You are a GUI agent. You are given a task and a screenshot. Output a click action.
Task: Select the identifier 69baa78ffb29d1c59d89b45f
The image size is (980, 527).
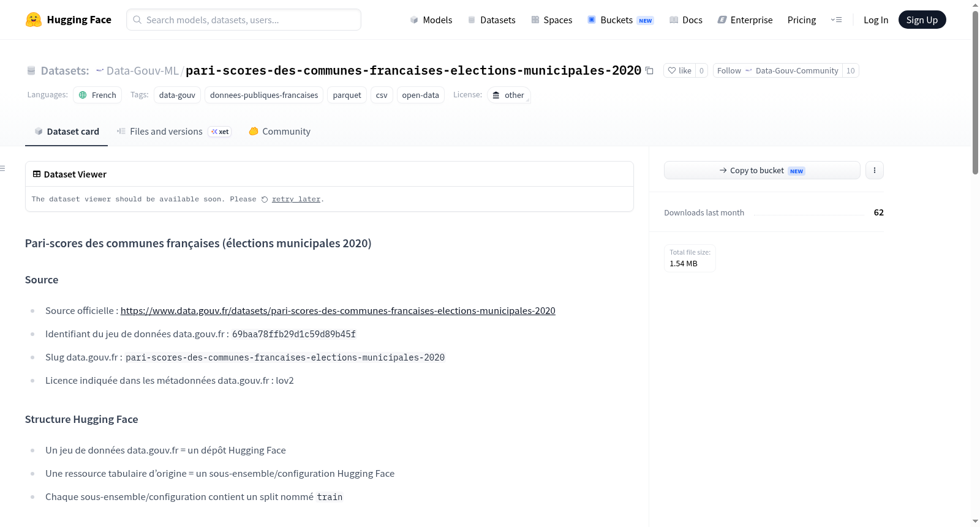coord(294,334)
